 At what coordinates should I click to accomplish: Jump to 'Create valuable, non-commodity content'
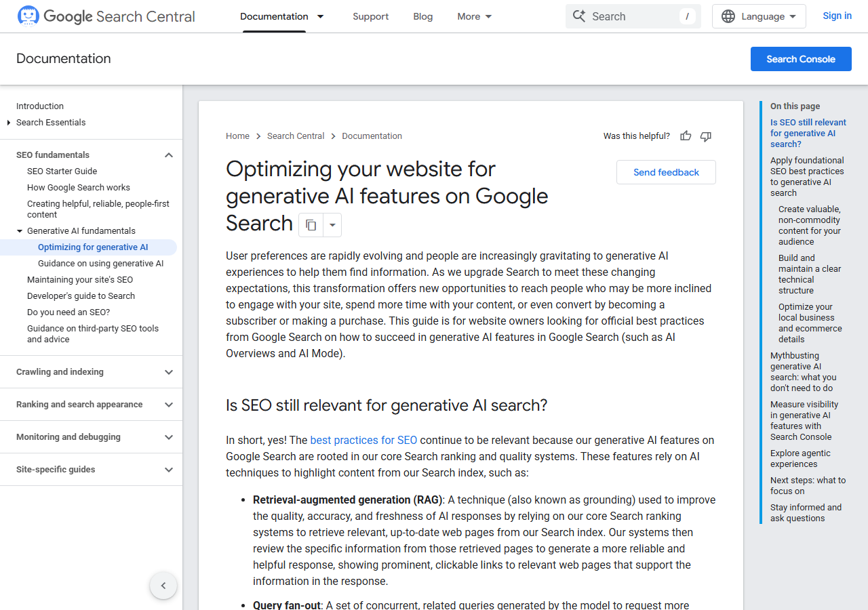pos(810,226)
